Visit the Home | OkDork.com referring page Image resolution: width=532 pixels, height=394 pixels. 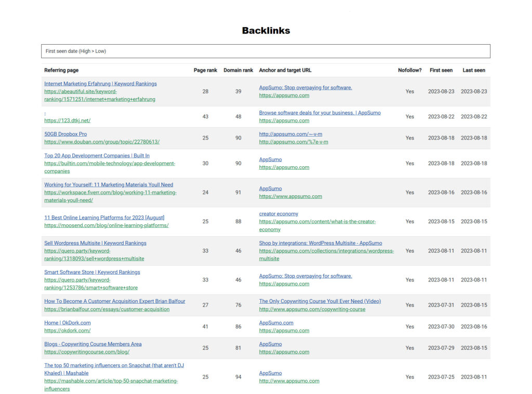[68, 322]
